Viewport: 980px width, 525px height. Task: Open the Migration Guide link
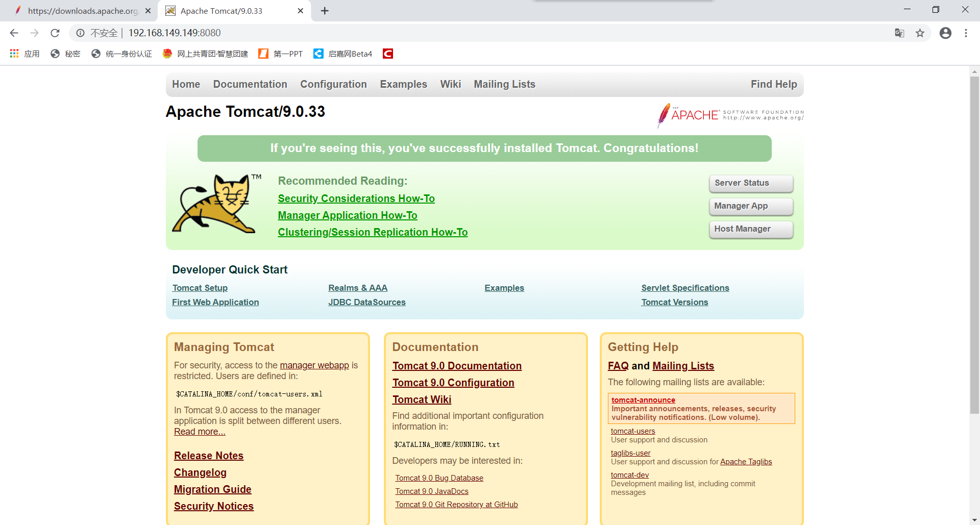[212, 489]
